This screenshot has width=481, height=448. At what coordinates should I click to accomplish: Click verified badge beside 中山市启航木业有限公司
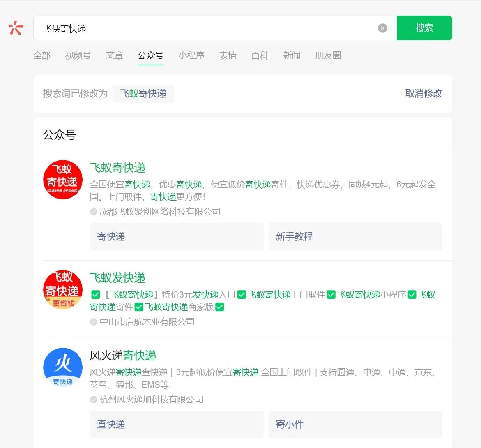(94, 322)
